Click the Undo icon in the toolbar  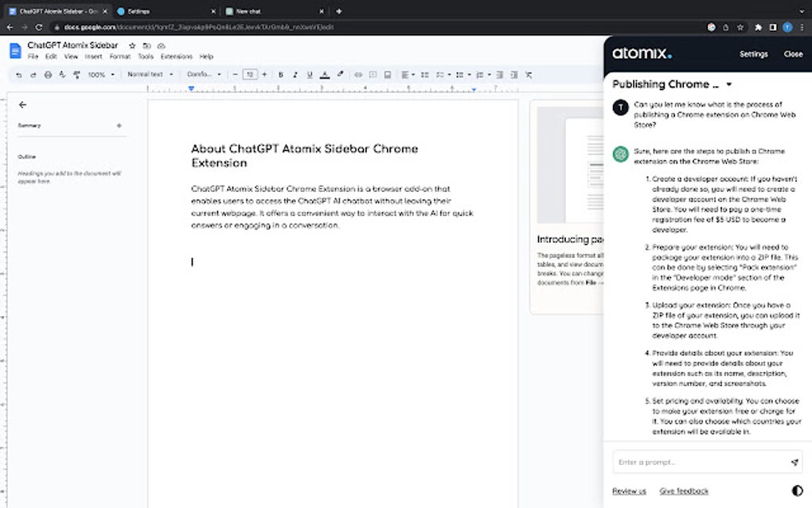click(18, 74)
